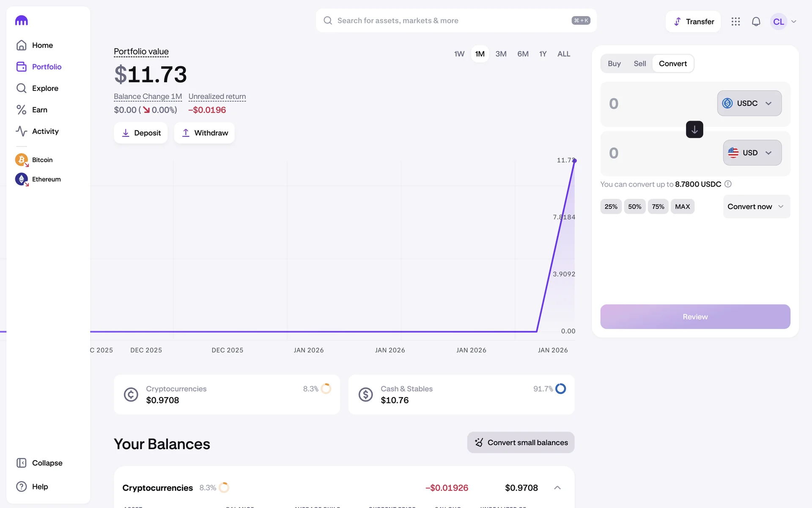Open the USD currency dropdown

coord(752,153)
